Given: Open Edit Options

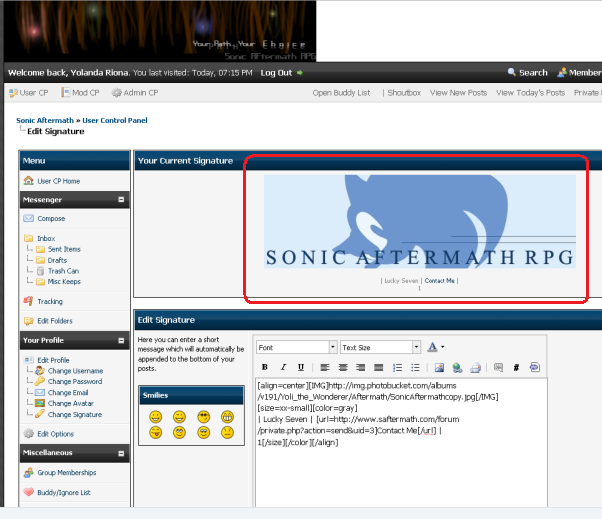Looking at the screenshot, I should pyautogui.click(x=56, y=434).
